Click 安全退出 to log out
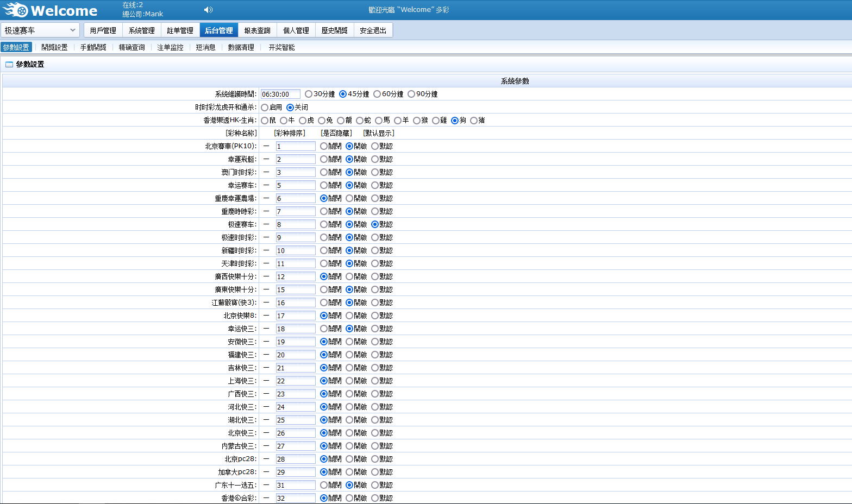The height and width of the screenshot is (504, 852). (x=373, y=30)
